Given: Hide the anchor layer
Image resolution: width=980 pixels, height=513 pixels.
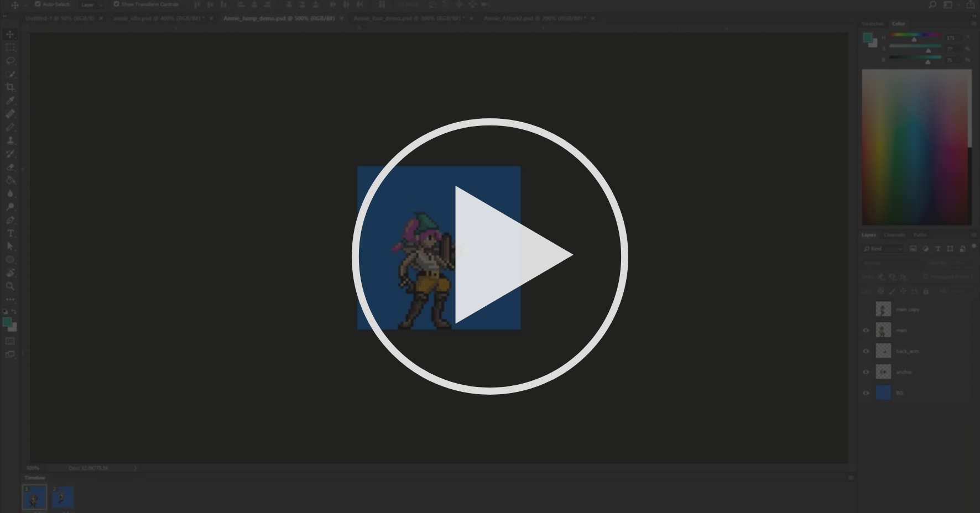Looking at the screenshot, I should (x=866, y=372).
